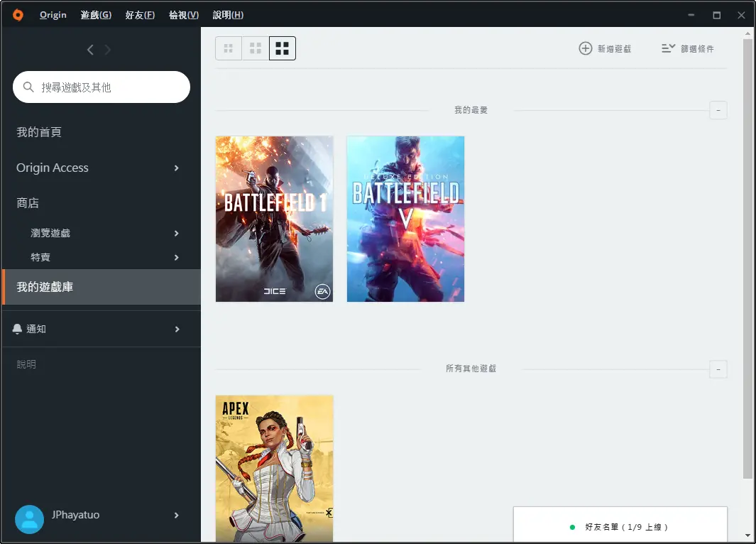The height and width of the screenshot is (544, 756).
Task: Click the scrollbar up arrow
Action: tap(747, 33)
